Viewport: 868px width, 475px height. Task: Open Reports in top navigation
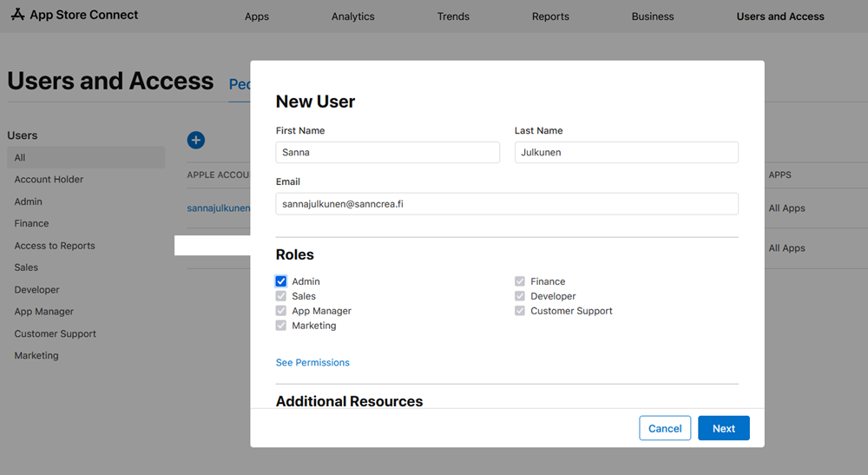tap(550, 16)
